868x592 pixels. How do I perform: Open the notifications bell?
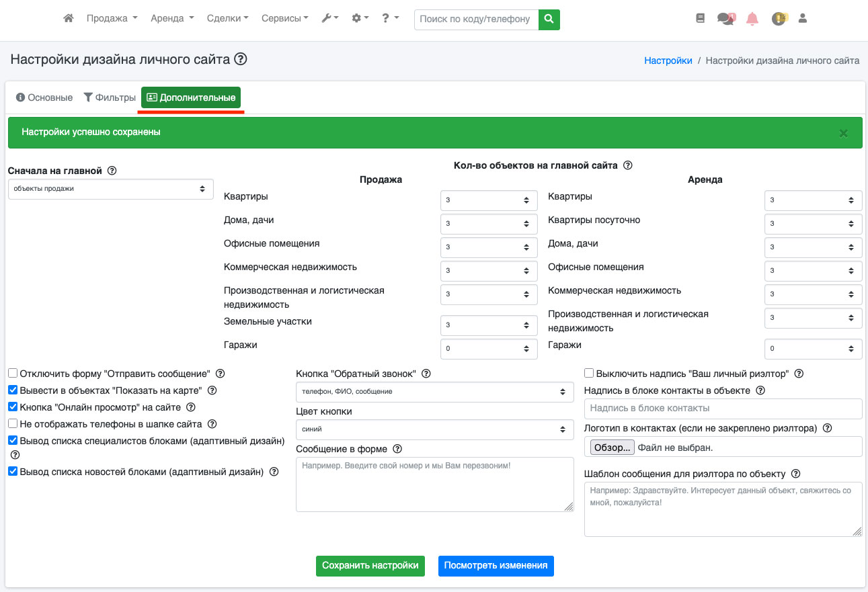752,19
